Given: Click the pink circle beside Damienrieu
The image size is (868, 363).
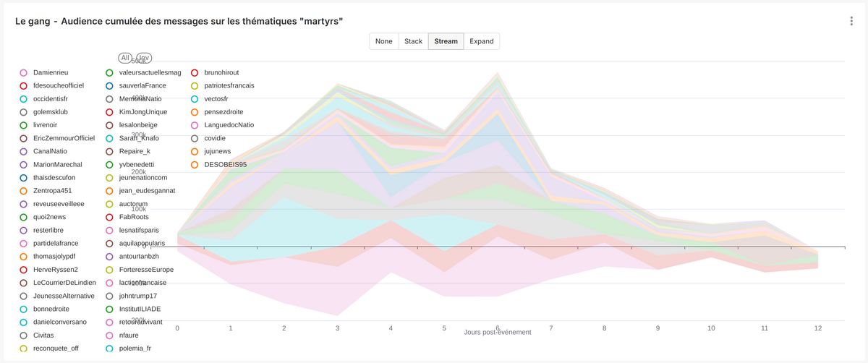Looking at the screenshot, I should 24,72.
